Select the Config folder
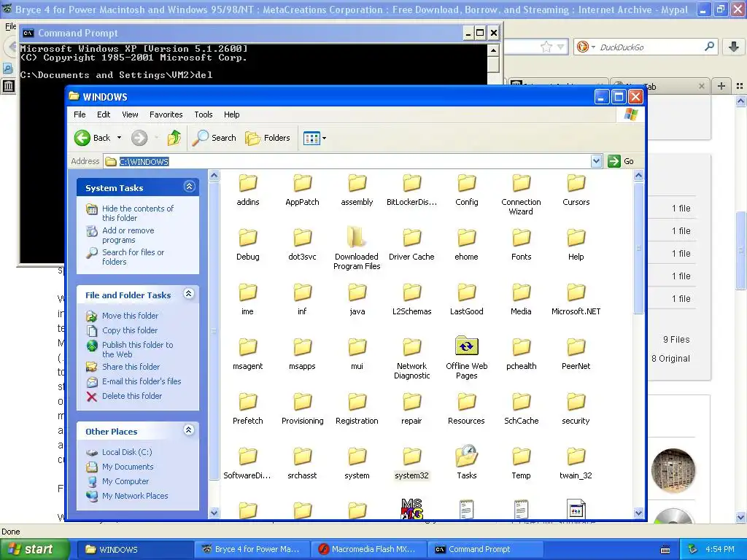Viewport: 747px width, 560px height. (x=466, y=190)
